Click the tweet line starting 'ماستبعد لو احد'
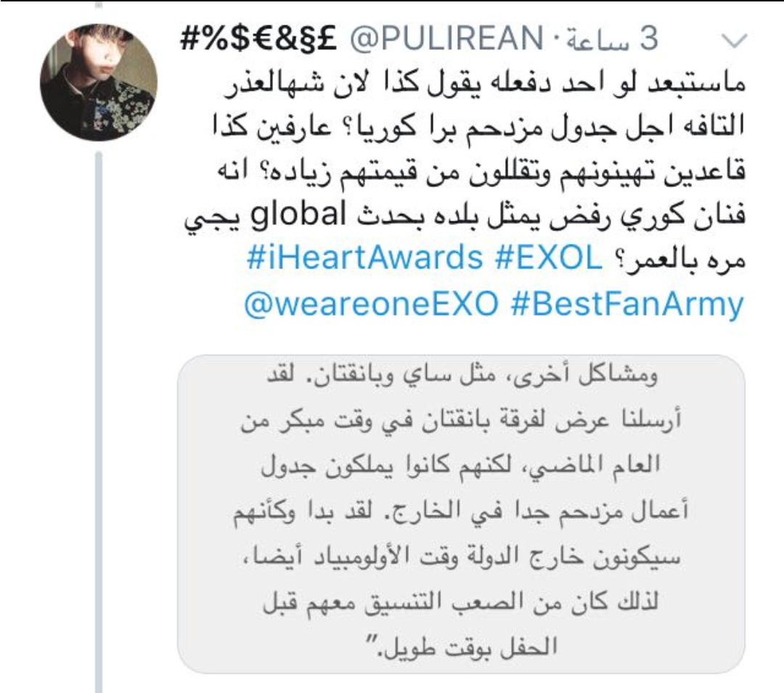The image size is (784, 693). (x=484, y=83)
